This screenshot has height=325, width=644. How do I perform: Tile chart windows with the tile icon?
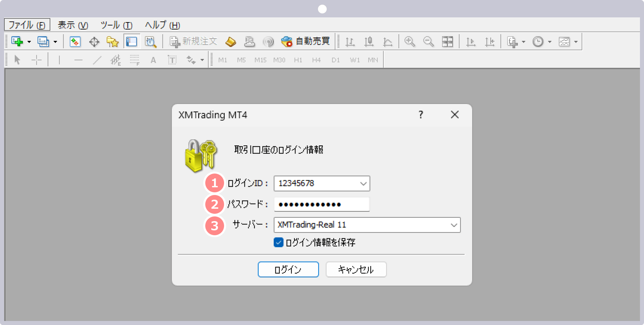coord(447,41)
